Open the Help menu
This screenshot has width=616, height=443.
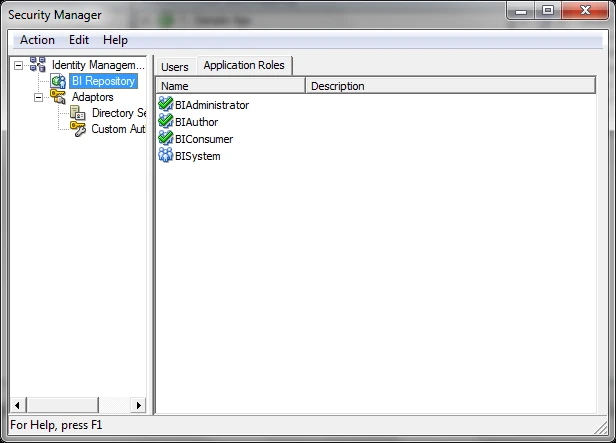click(115, 40)
